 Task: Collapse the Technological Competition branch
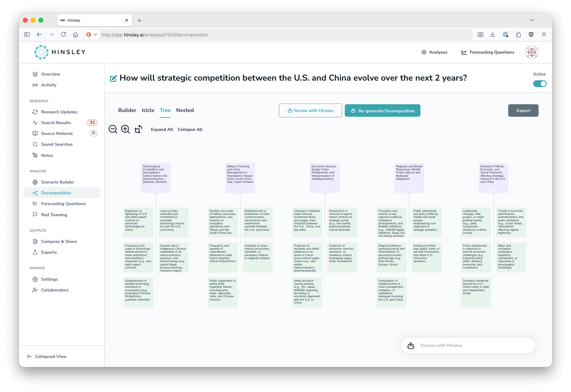pos(155,193)
